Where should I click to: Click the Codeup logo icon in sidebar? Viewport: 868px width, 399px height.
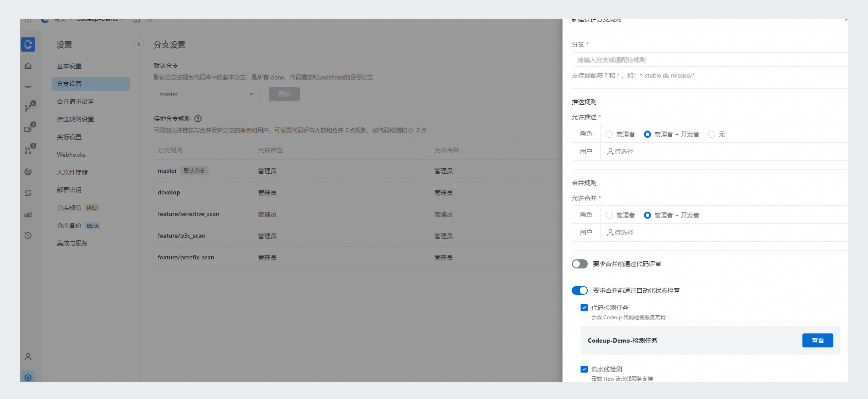(x=28, y=45)
